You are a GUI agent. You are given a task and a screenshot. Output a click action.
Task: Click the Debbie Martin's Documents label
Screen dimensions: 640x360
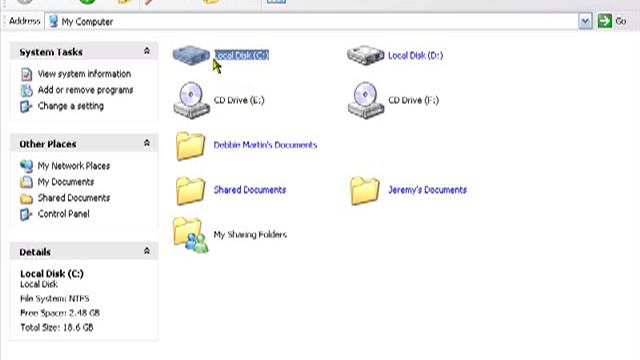(265, 145)
